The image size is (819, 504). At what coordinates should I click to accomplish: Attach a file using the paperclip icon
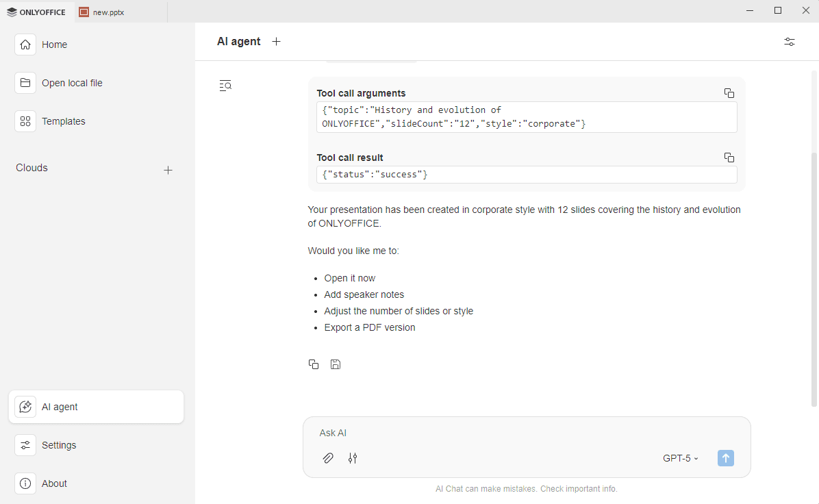pos(328,458)
